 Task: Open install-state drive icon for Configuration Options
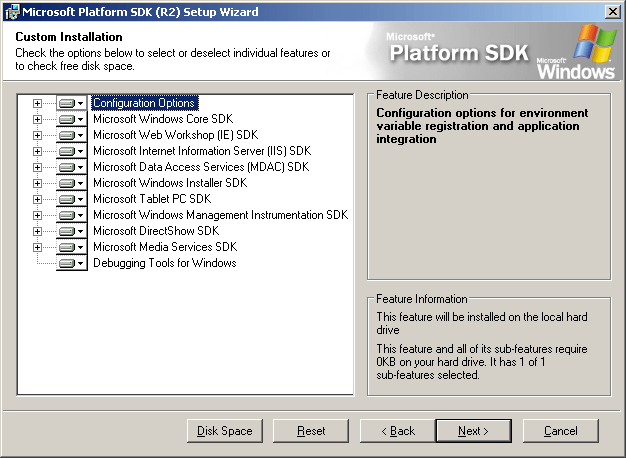tap(71, 103)
